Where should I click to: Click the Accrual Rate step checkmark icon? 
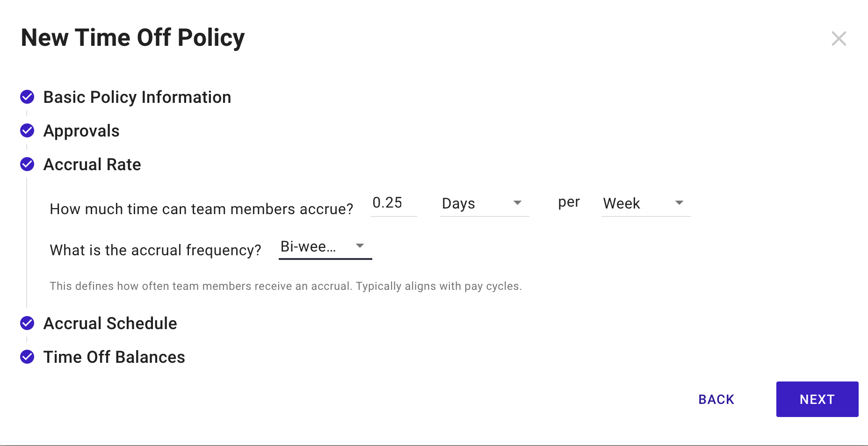[27, 165]
